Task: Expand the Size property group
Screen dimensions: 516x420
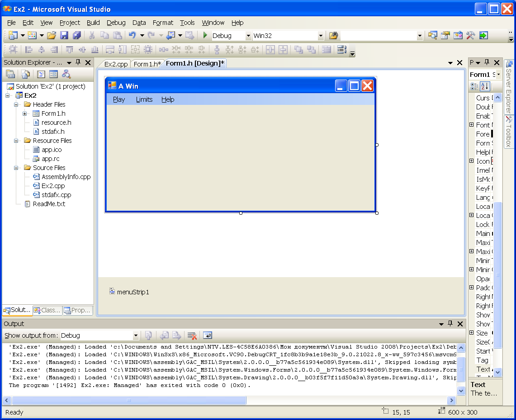Action: [471, 332]
